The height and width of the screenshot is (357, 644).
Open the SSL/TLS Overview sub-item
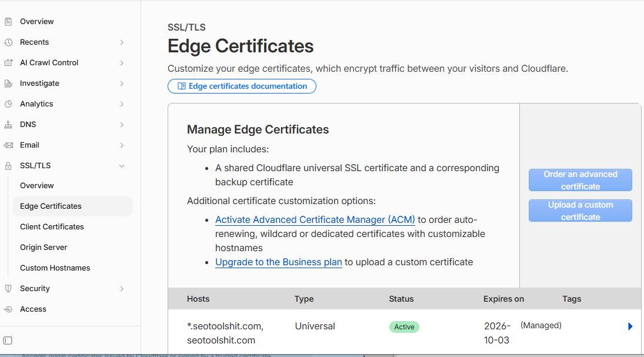(x=36, y=185)
